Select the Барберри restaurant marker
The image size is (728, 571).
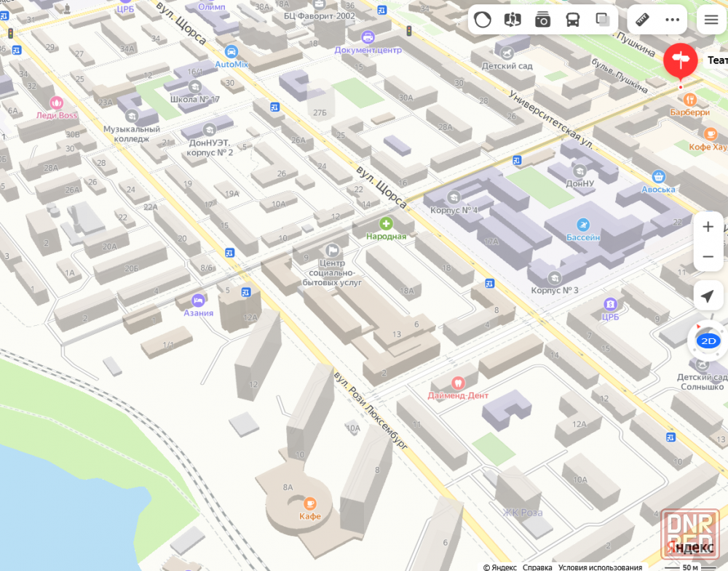pos(690,99)
